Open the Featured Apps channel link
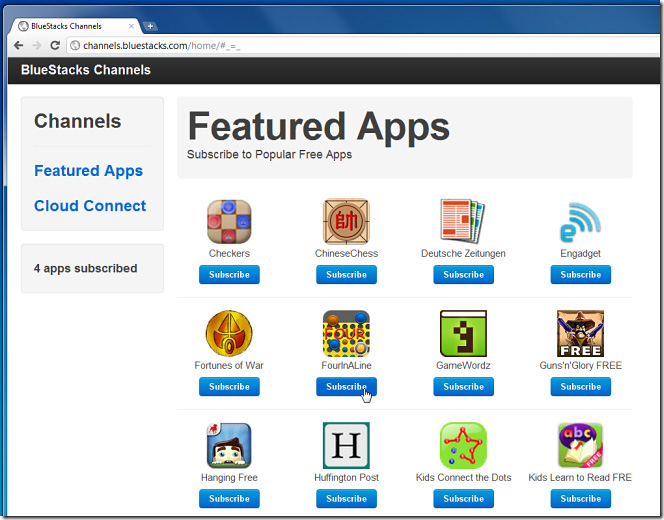This screenshot has width=664, height=520. click(89, 171)
